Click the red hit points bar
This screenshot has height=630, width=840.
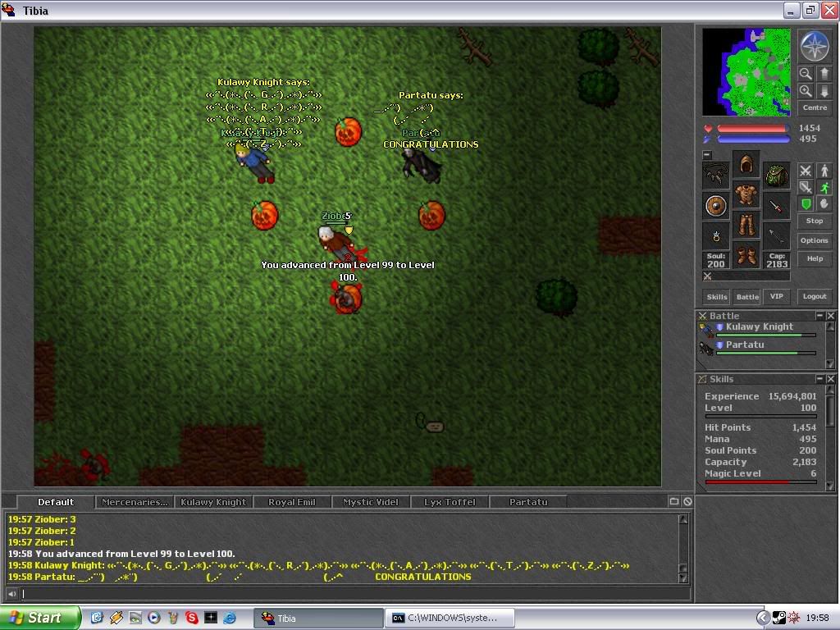[753, 129]
